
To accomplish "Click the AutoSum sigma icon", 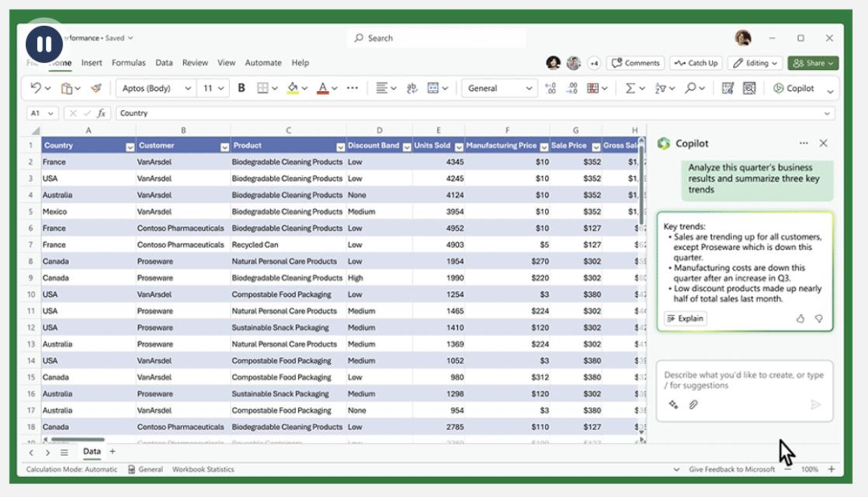I will point(630,88).
